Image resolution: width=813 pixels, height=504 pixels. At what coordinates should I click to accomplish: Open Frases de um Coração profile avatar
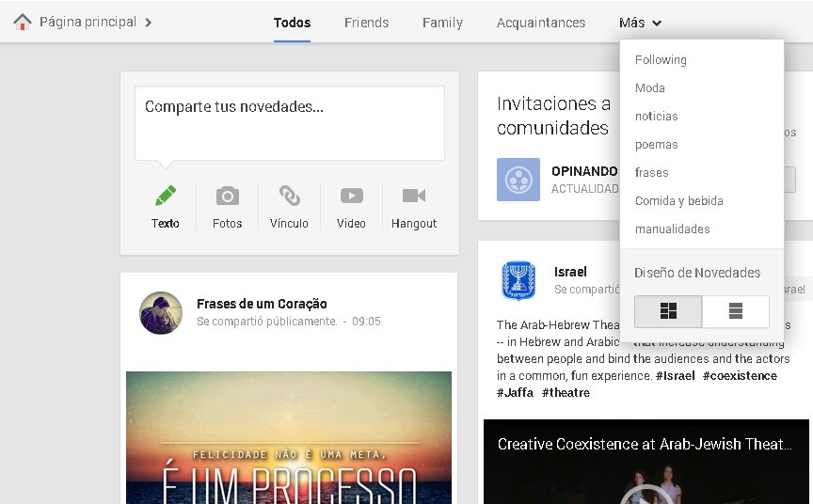pos(161,313)
